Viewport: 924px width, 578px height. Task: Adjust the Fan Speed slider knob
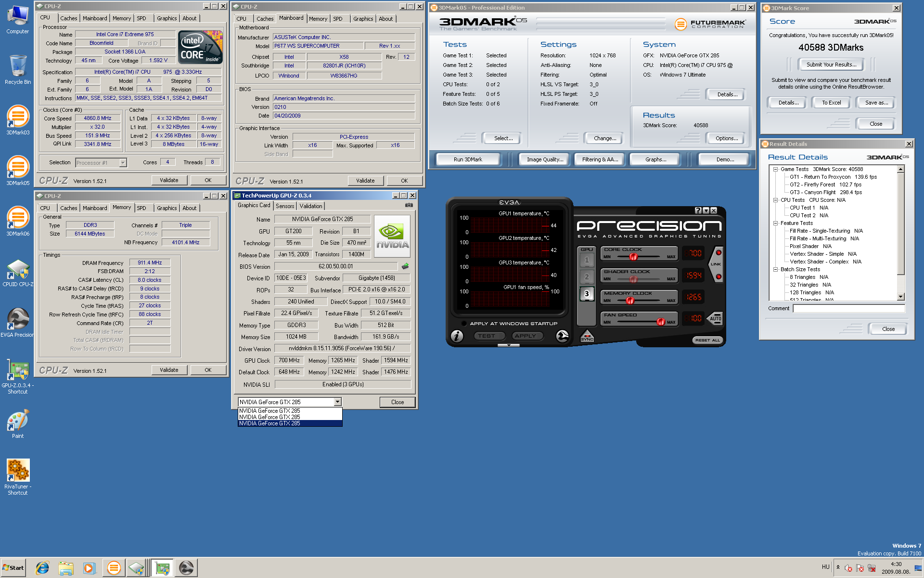(661, 322)
